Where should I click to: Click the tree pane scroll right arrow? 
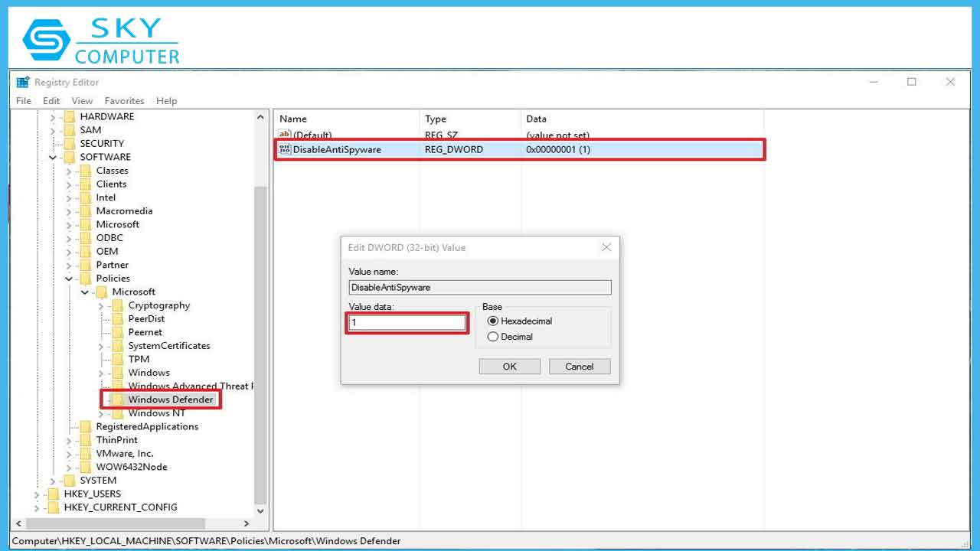click(x=247, y=523)
